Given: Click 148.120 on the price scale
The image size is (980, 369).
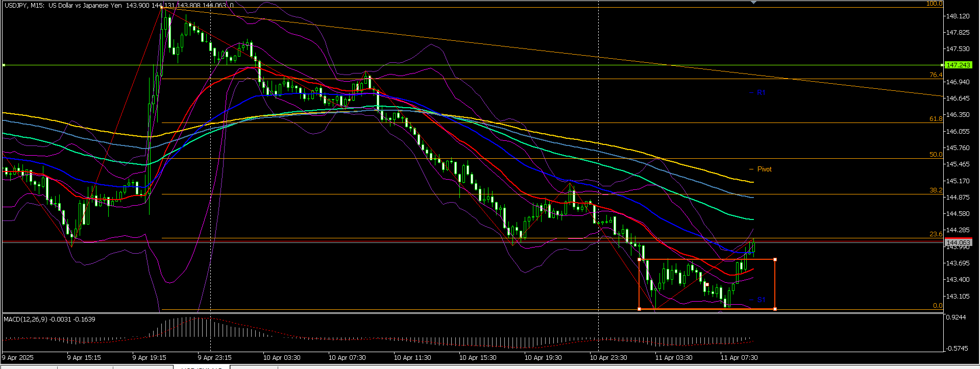Looking at the screenshot, I should (958, 16).
